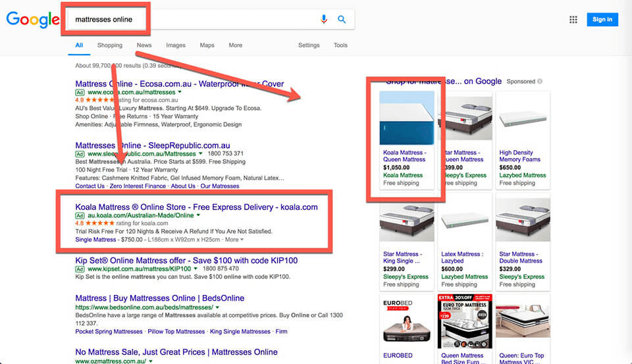The width and height of the screenshot is (632, 364).
Task: Expand dropdown arrow beside au.koala.com URL
Action: click(x=198, y=215)
